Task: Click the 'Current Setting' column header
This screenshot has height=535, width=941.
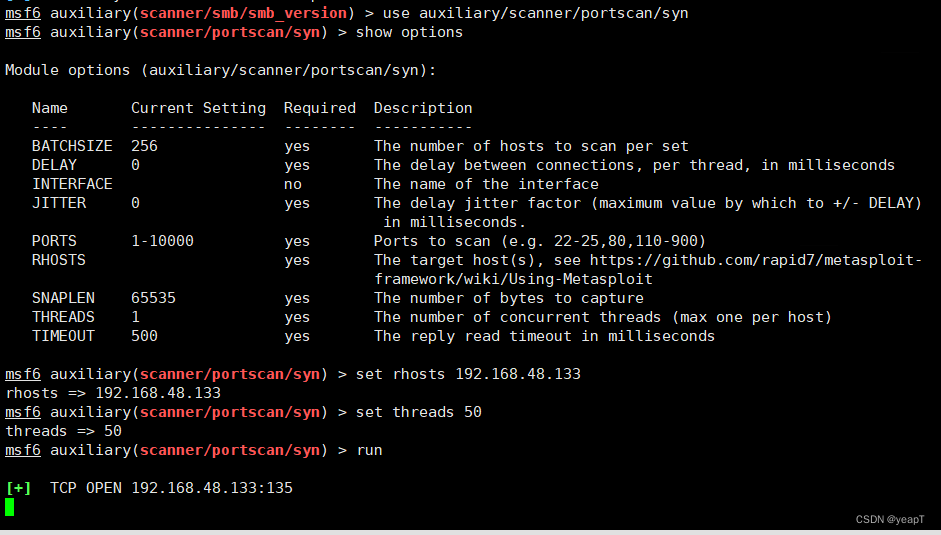Action: point(199,108)
